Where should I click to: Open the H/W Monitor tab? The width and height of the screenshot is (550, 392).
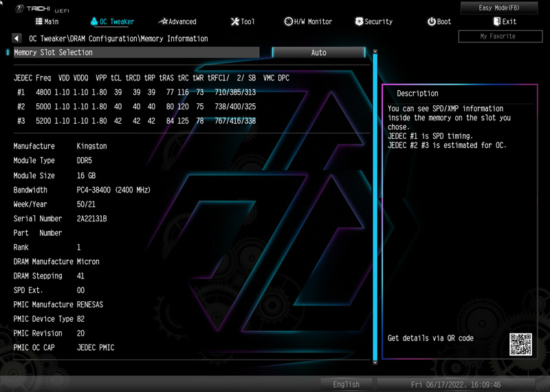(308, 21)
